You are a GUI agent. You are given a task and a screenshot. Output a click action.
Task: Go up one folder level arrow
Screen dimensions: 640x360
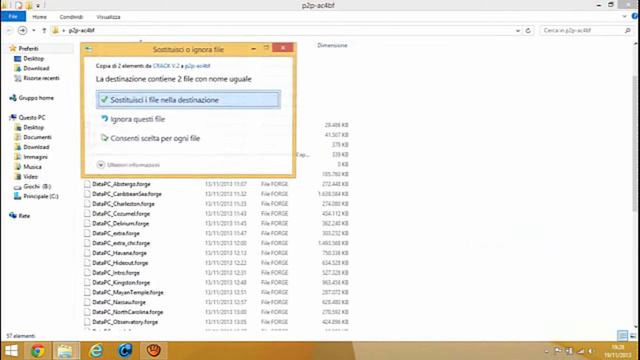(x=44, y=30)
